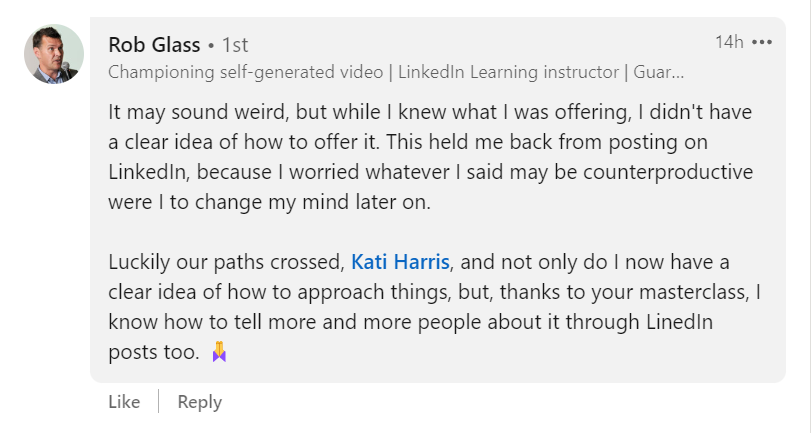
Task: Click the divider between Like and Reply
Action: [159, 402]
